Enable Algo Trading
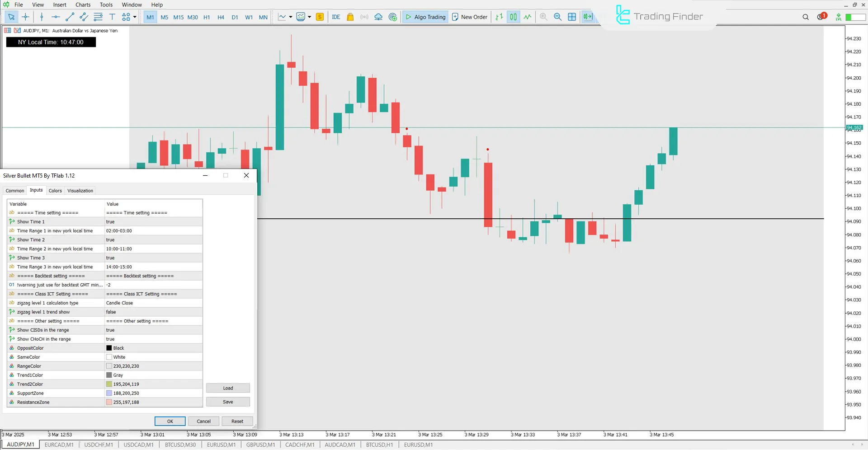The image size is (868, 450). tap(425, 17)
